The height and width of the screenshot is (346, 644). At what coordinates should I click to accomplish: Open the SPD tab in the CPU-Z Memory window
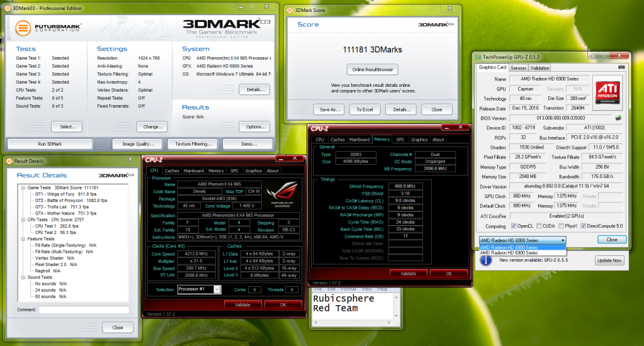pos(400,140)
